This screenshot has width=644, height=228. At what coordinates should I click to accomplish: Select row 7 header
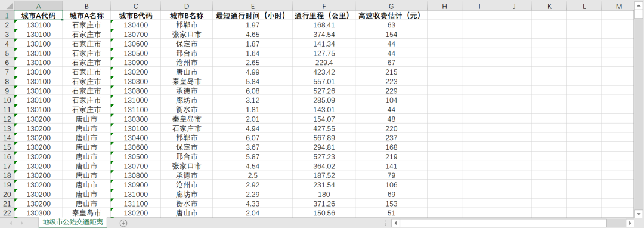[x=7, y=72]
